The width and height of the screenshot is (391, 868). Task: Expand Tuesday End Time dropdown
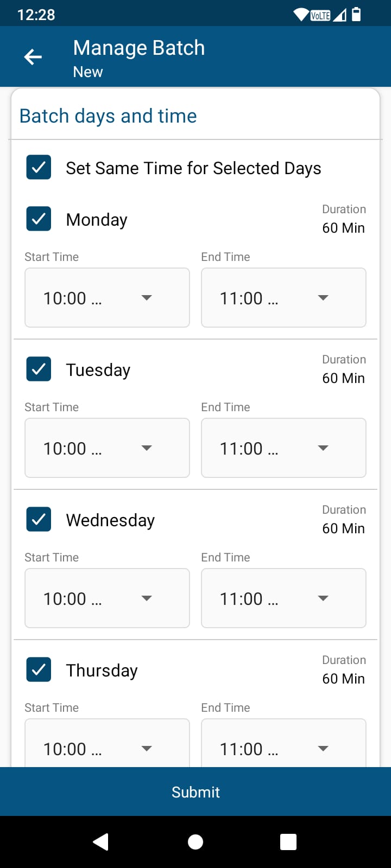[283, 448]
